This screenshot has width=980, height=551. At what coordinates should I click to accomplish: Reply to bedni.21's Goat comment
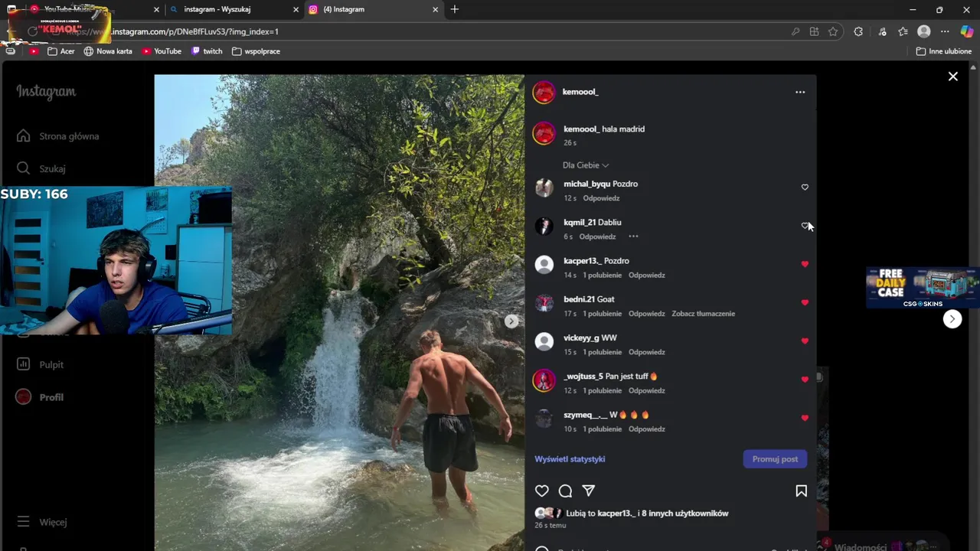(647, 314)
